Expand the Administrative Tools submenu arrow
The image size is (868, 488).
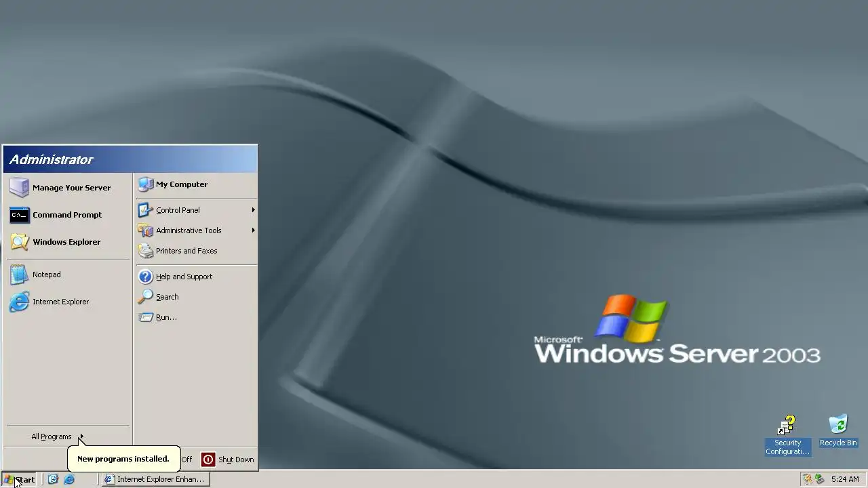coord(253,230)
